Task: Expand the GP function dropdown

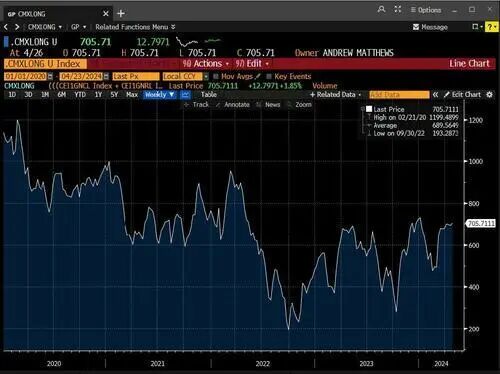Action: coord(78,27)
